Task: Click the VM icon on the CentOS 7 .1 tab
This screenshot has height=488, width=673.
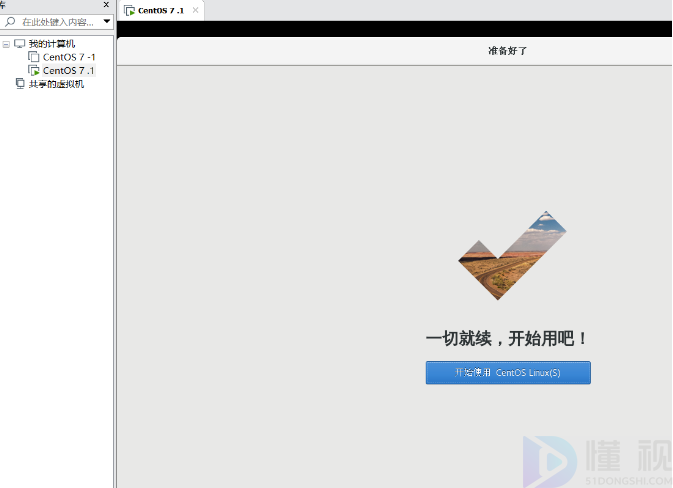Action: point(130,10)
